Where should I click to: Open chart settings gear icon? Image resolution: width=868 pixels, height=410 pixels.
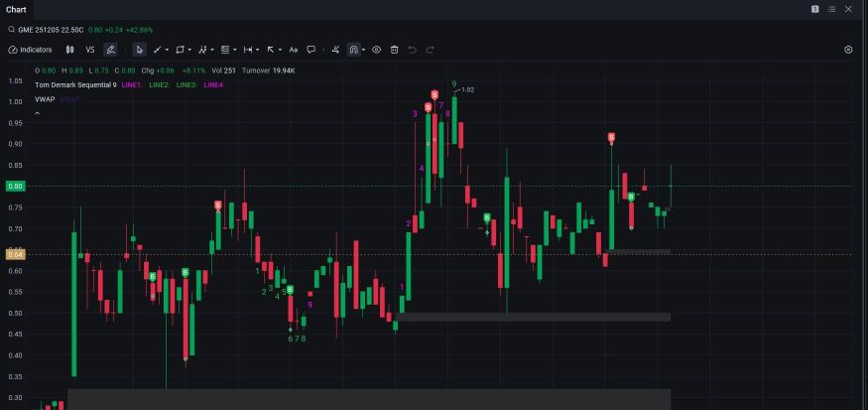coord(848,50)
